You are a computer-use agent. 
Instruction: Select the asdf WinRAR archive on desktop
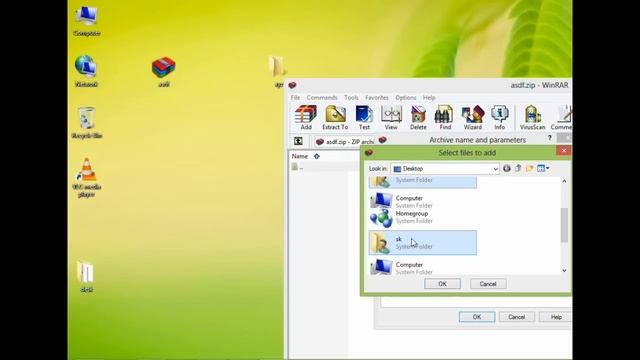click(163, 72)
